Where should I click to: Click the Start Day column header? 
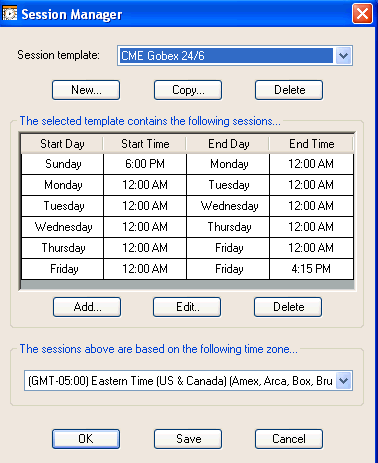(x=62, y=144)
